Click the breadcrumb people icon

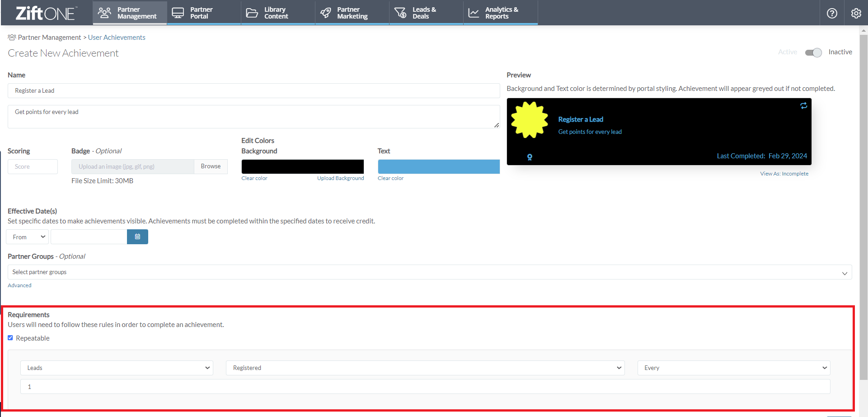(12, 37)
